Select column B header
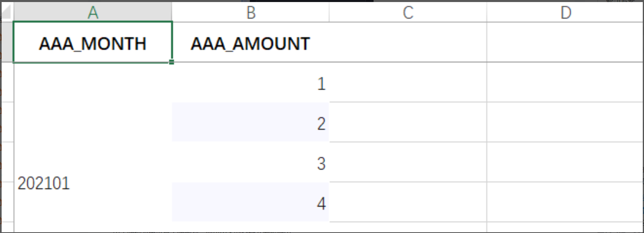 pos(251,12)
